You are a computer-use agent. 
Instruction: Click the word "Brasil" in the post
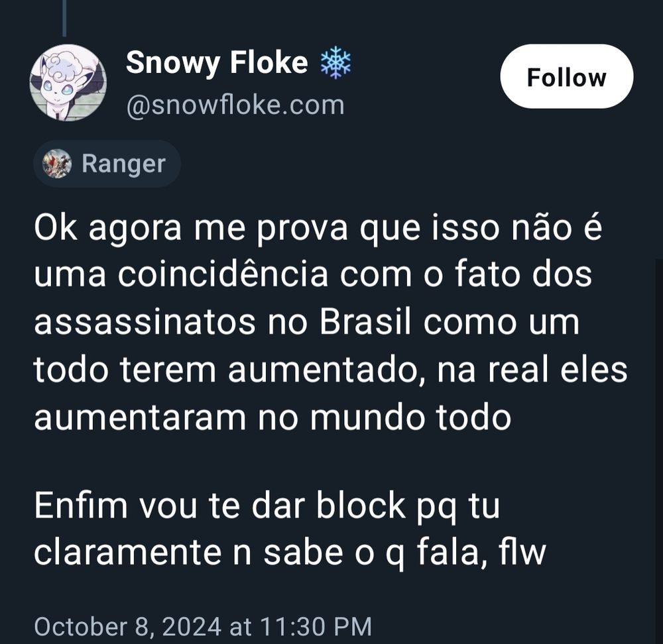pyautogui.click(x=365, y=323)
